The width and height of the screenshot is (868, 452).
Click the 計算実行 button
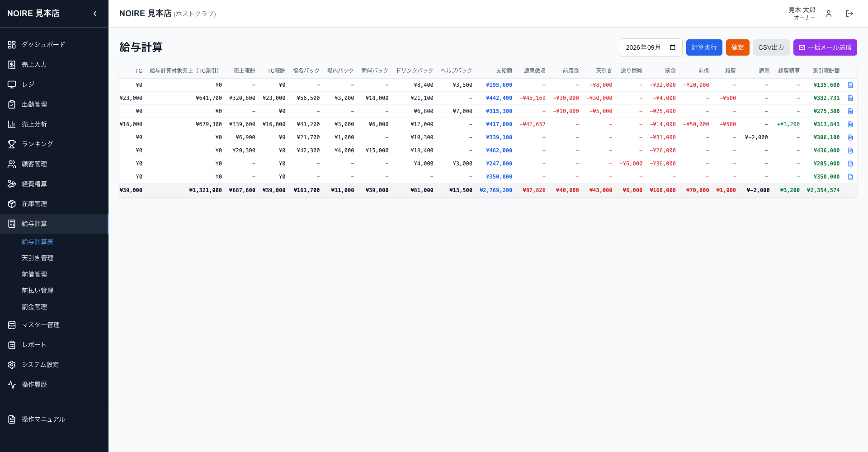pyautogui.click(x=704, y=47)
